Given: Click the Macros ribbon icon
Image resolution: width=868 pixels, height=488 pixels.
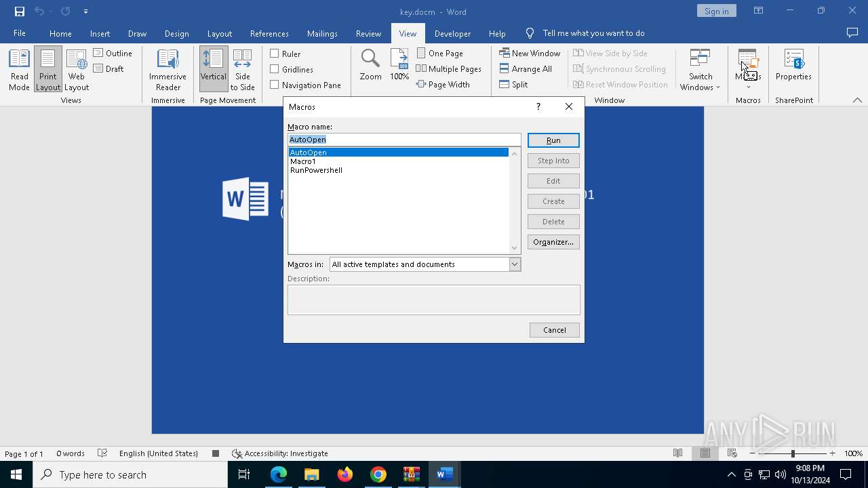Looking at the screenshot, I should 748,60.
